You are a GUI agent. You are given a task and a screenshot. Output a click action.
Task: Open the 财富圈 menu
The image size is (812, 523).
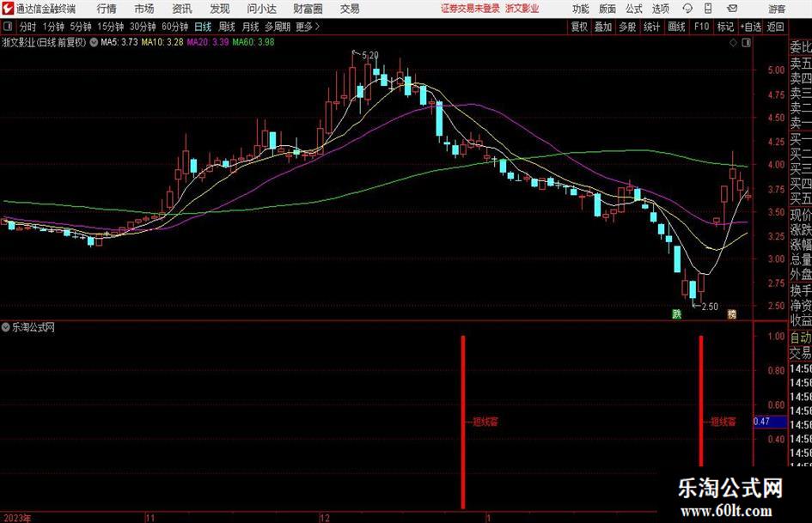coord(308,9)
